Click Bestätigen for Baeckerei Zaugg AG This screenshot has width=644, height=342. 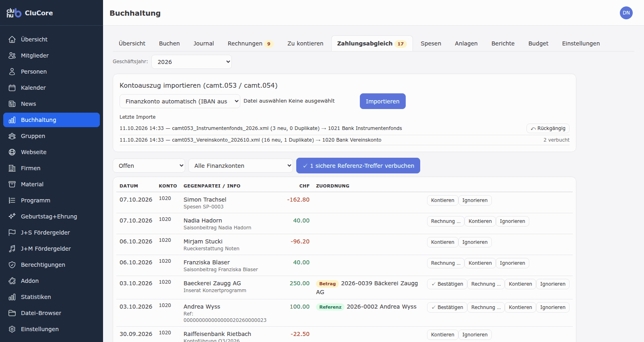[447, 284]
